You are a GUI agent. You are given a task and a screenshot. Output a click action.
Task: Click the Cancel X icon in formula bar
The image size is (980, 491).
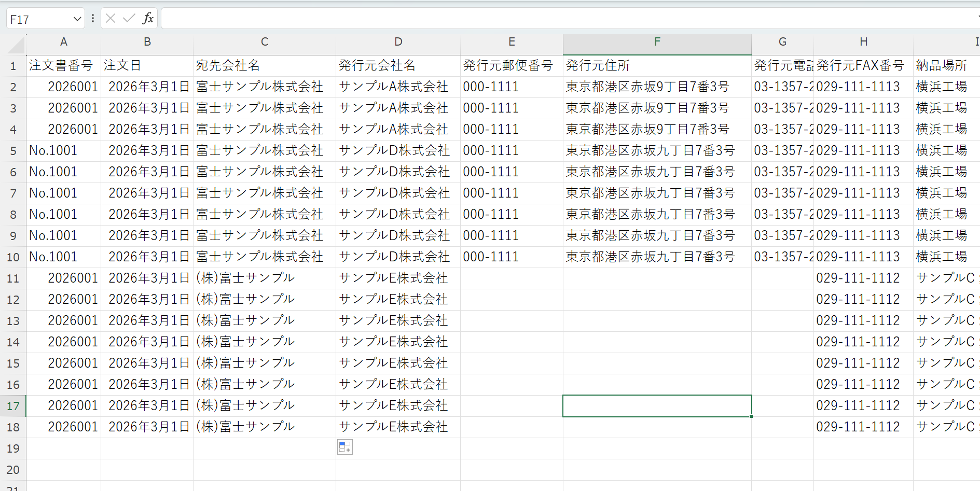coord(111,19)
